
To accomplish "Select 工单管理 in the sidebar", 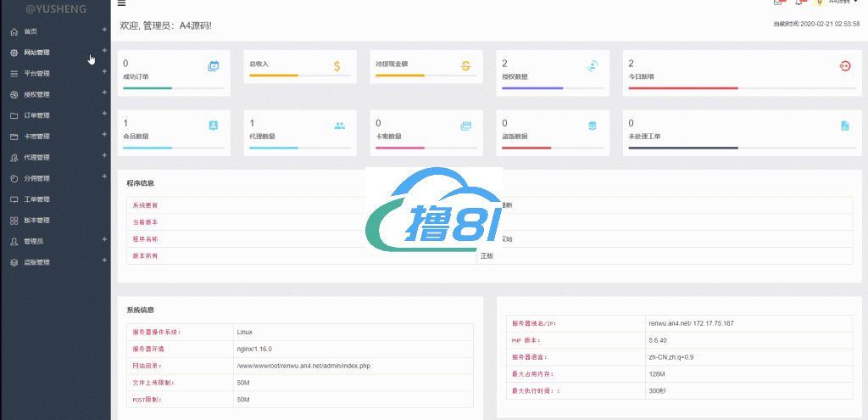I will (36, 199).
